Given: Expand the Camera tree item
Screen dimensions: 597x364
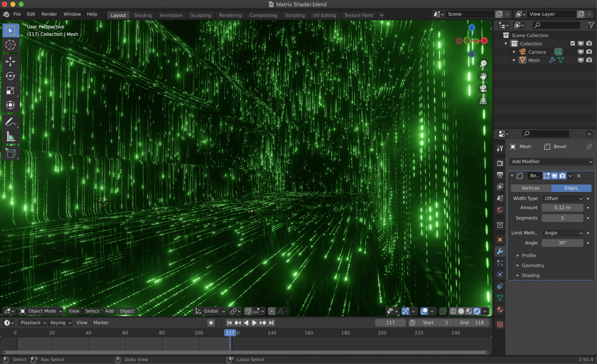Looking at the screenshot, I should pyautogui.click(x=514, y=52).
